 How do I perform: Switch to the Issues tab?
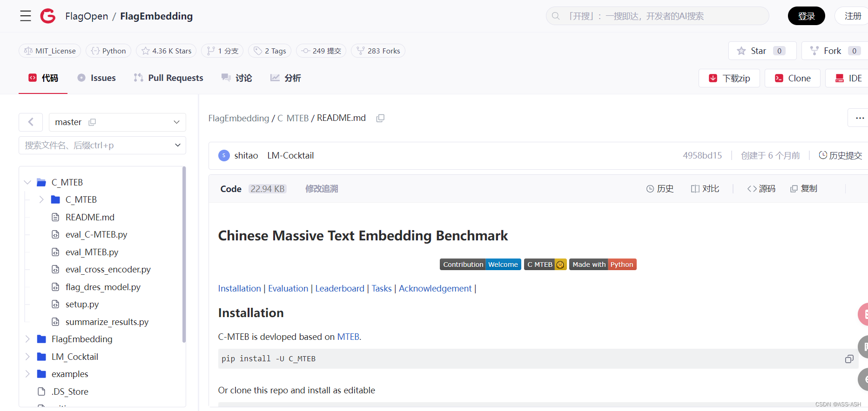coord(96,78)
